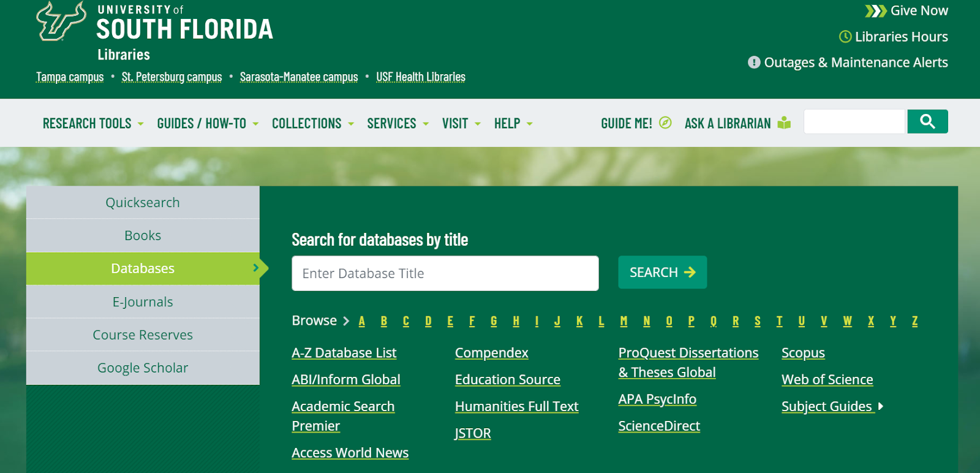Click the chevron beside Browse
This screenshot has width=980, height=473.
click(x=346, y=321)
